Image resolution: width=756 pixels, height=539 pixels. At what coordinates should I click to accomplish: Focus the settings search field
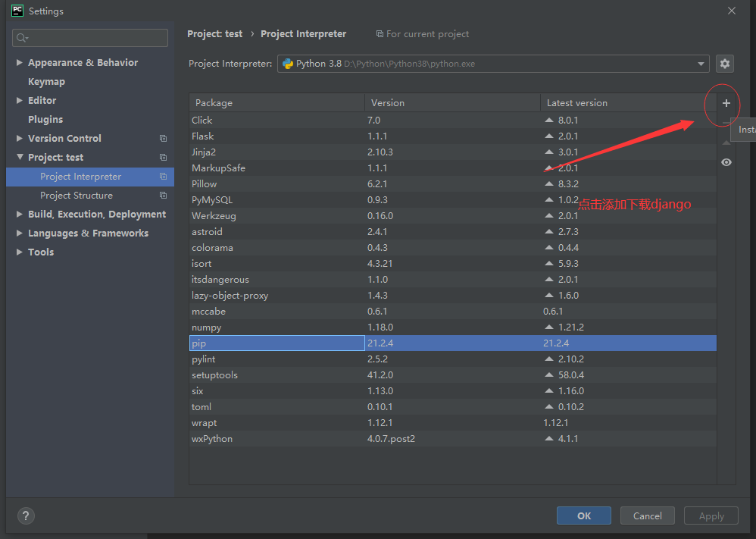pyautogui.click(x=90, y=38)
